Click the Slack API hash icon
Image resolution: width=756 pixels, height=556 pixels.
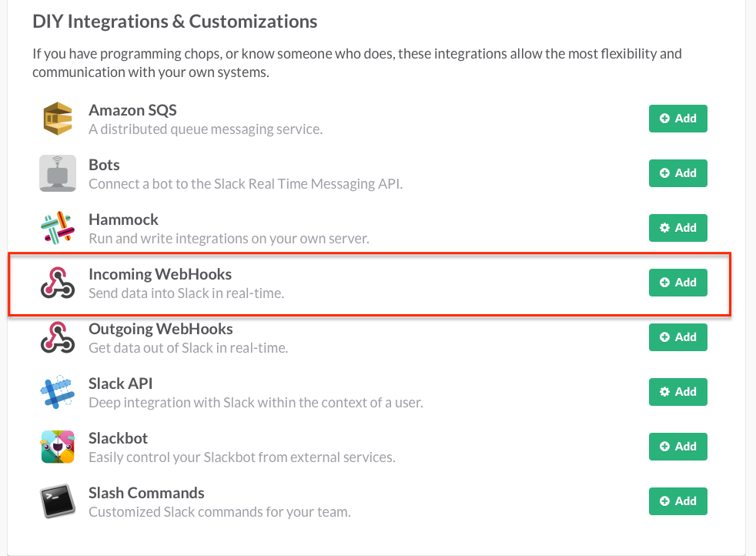pos(57,391)
